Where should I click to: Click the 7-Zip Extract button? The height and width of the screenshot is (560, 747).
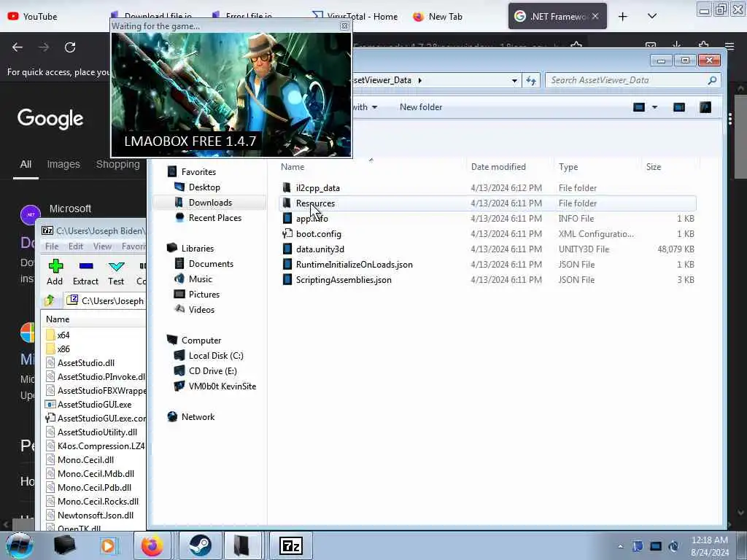tap(86, 273)
